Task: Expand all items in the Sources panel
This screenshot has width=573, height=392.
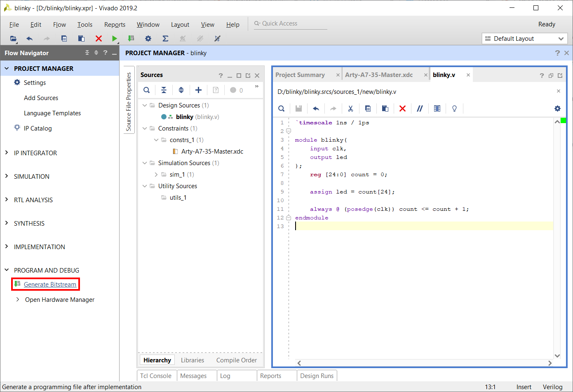Action: (181, 90)
